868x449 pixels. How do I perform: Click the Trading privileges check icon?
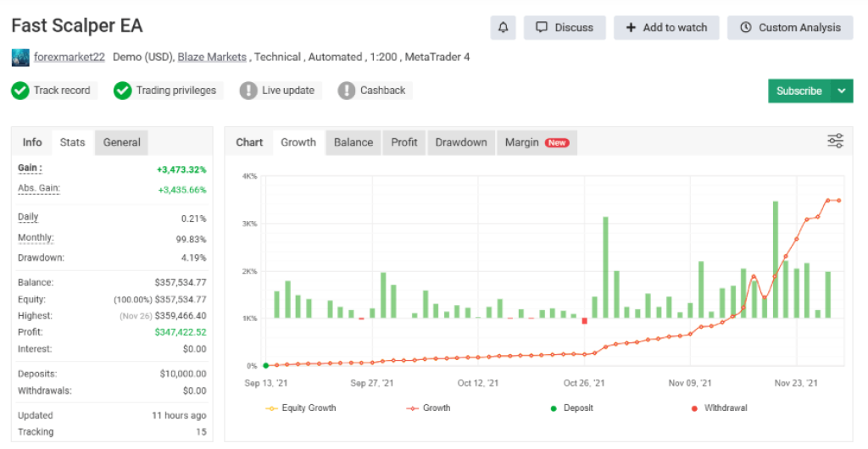(122, 91)
